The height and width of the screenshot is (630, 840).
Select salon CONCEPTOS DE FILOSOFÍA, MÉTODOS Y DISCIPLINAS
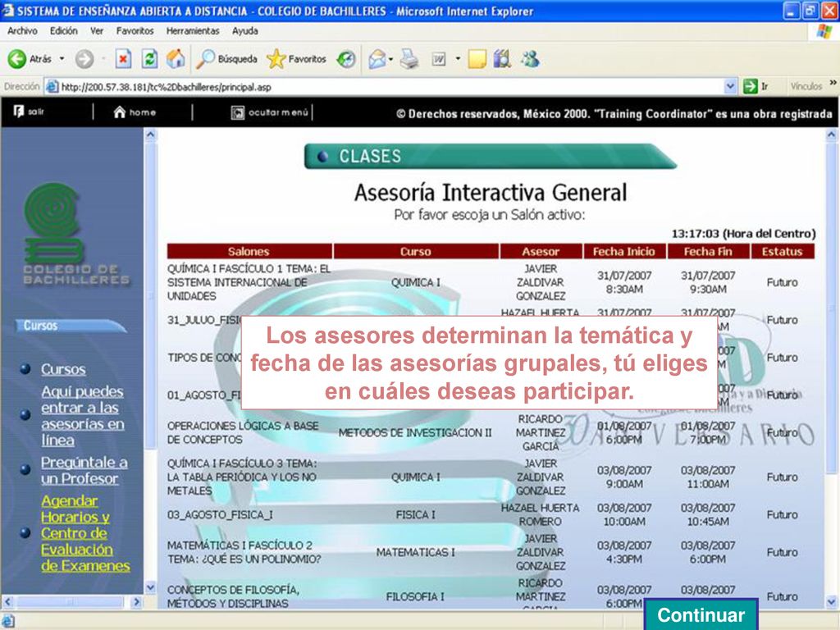click(x=234, y=596)
